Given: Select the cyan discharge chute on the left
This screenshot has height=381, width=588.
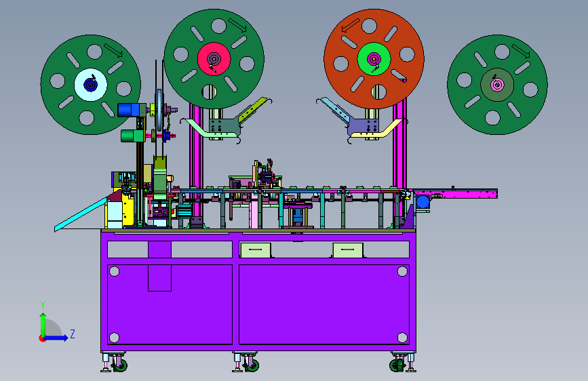Looking at the screenshot, I should click(81, 214).
